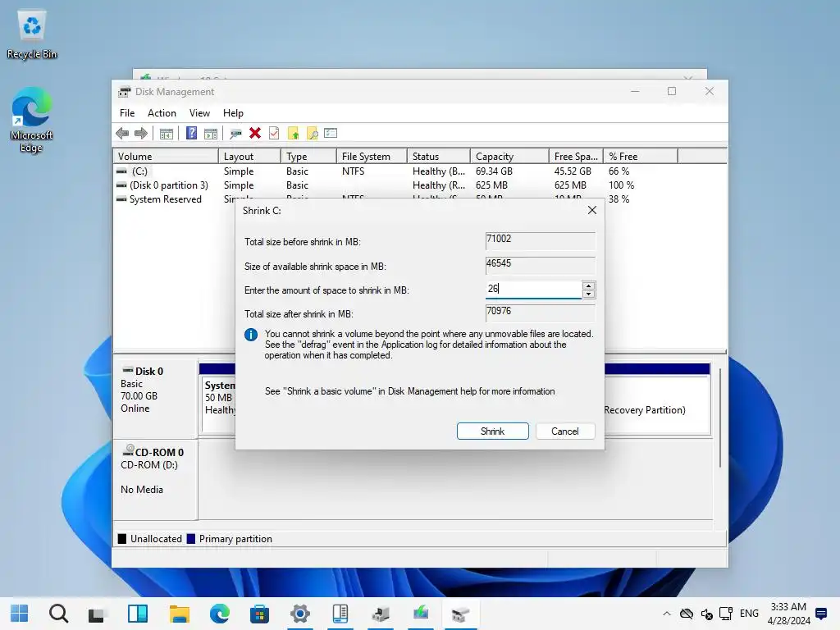The image size is (840, 630).
Task: Open File Explorer from the taskbar
Action: pyautogui.click(x=179, y=614)
